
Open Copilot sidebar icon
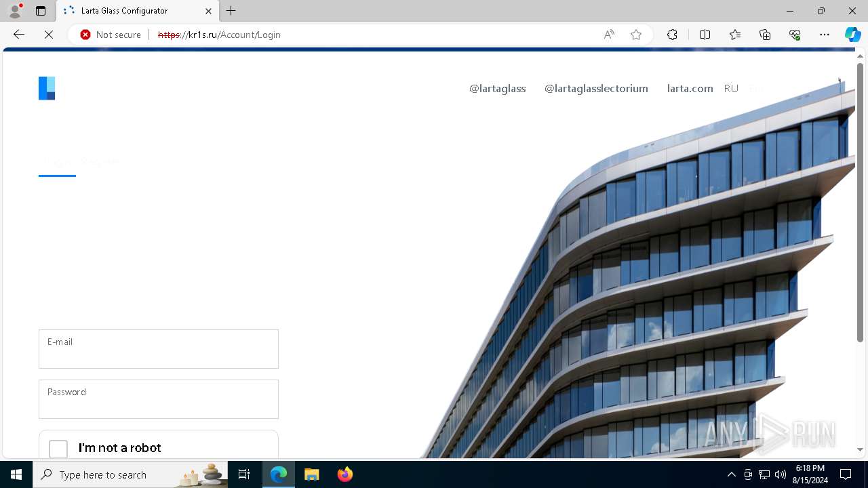pos(852,35)
